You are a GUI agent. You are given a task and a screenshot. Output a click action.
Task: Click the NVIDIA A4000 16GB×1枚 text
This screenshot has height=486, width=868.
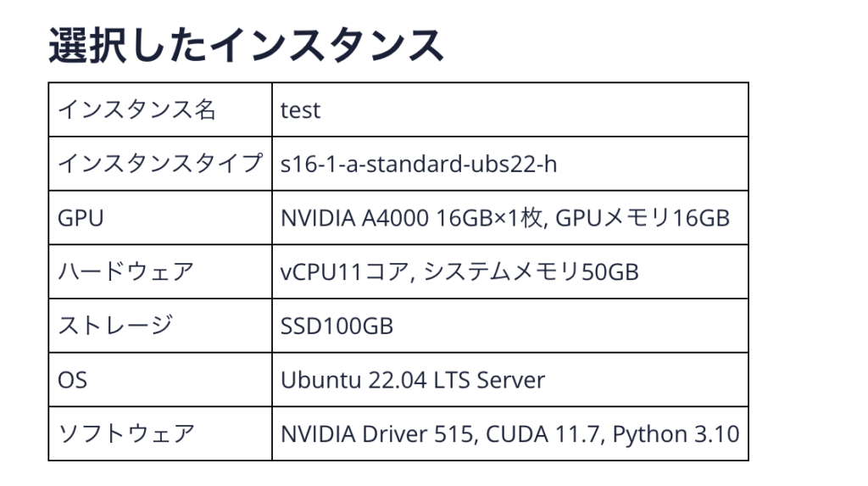click(415, 218)
